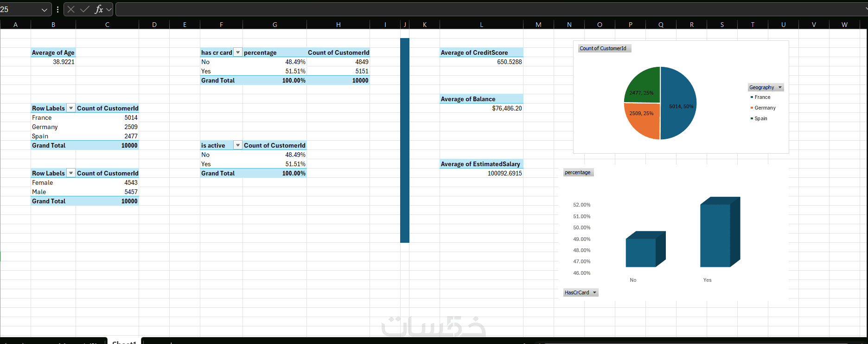Image resolution: width=868 pixels, height=344 pixels.
Task: Click the 'Count of CustomerId' chart field button
Action: pos(604,48)
